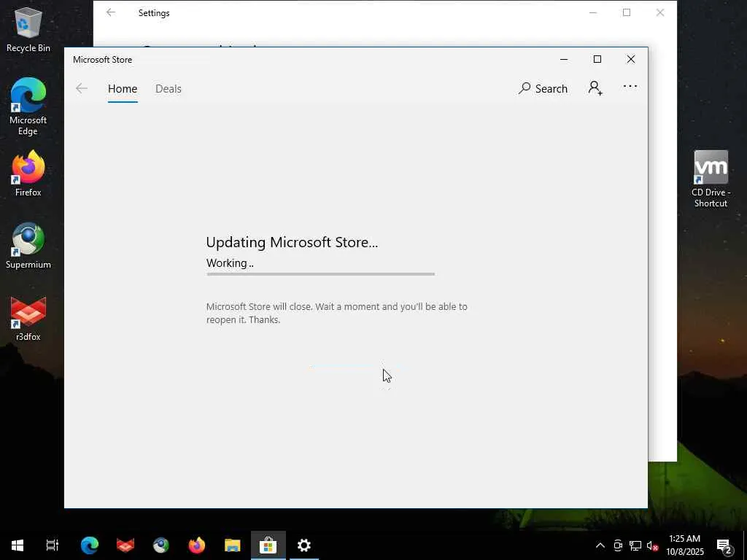Maximize the Microsoft Store window
747x560 pixels.
tap(597, 60)
